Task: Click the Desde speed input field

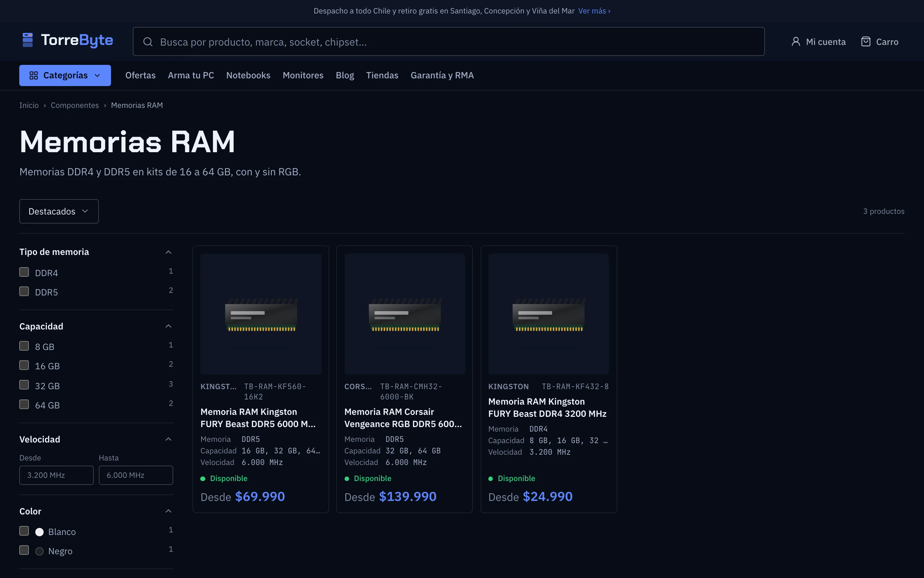Action: pyautogui.click(x=56, y=475)
